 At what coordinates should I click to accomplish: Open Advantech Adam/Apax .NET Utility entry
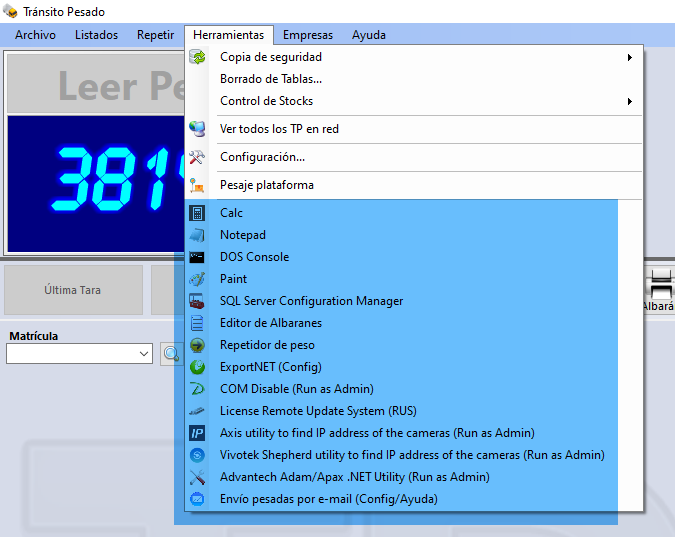[414, 477]
